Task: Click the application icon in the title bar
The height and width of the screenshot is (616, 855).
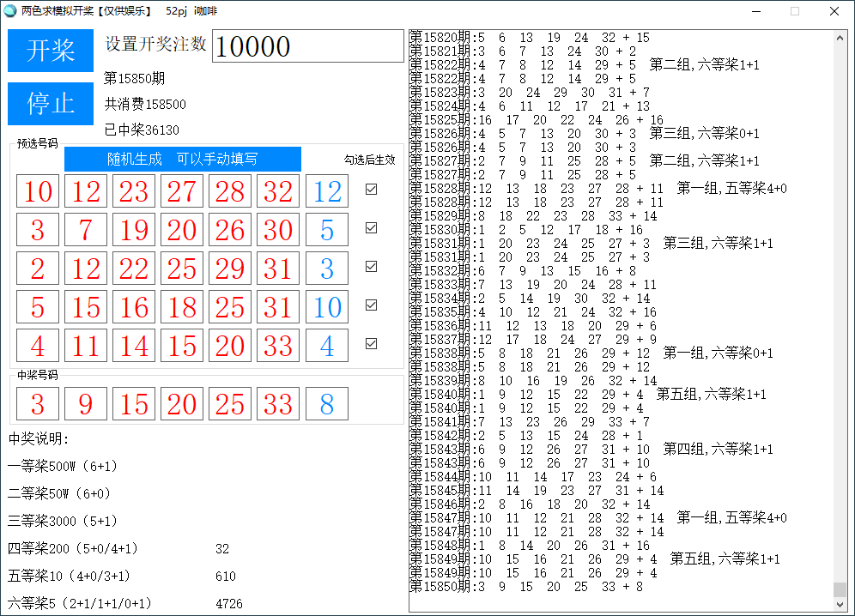Action: (12, 11)
